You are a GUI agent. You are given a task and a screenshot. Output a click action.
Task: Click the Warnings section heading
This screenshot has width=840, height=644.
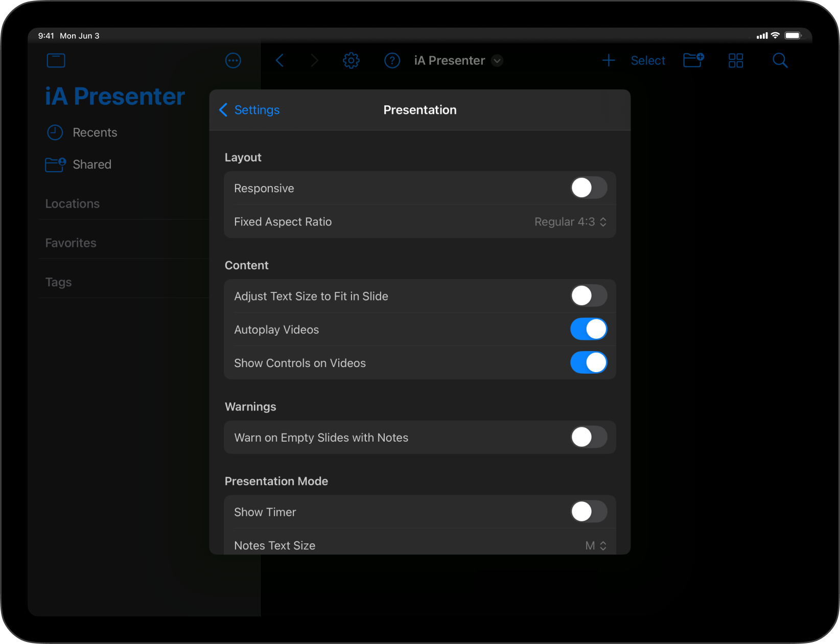coord(251,407)
